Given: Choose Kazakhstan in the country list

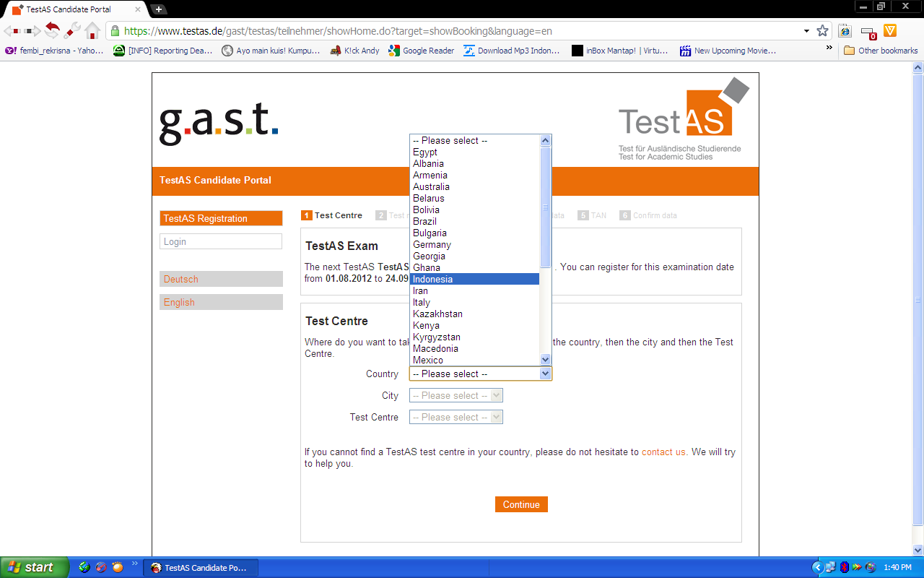Looking at the screenshot, I should click(x=474, y=314).
